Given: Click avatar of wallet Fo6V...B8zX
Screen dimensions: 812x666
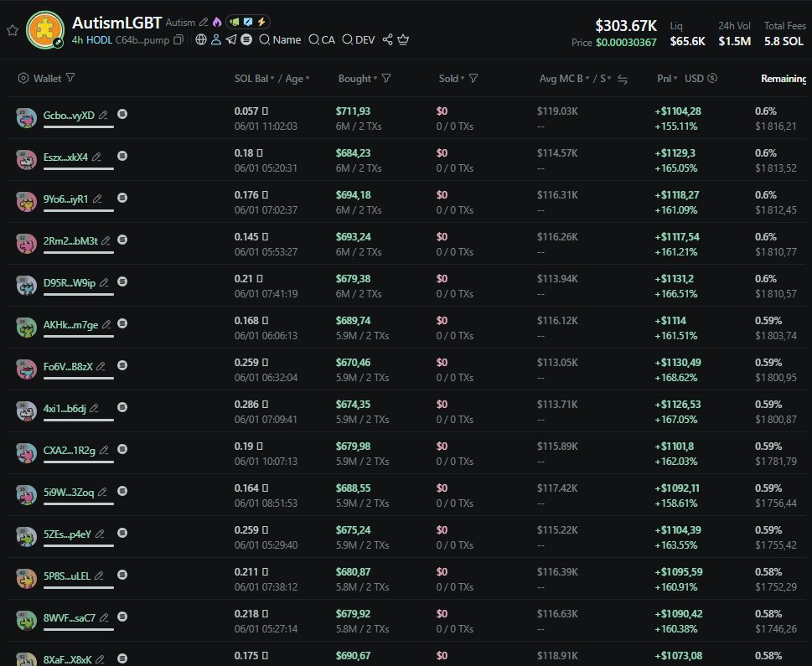Looking at the screenshot, I should (27, 369).
